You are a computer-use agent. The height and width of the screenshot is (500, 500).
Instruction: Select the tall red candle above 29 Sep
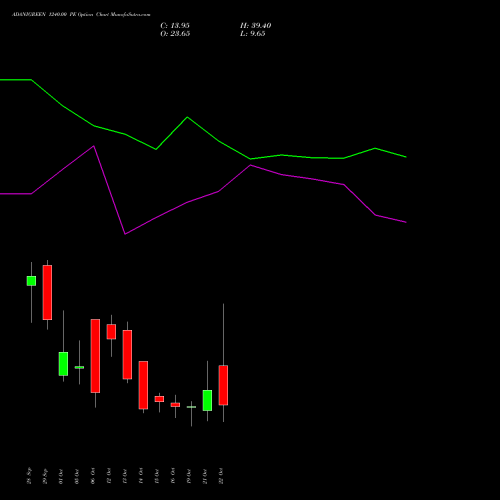tap(47, 293)
